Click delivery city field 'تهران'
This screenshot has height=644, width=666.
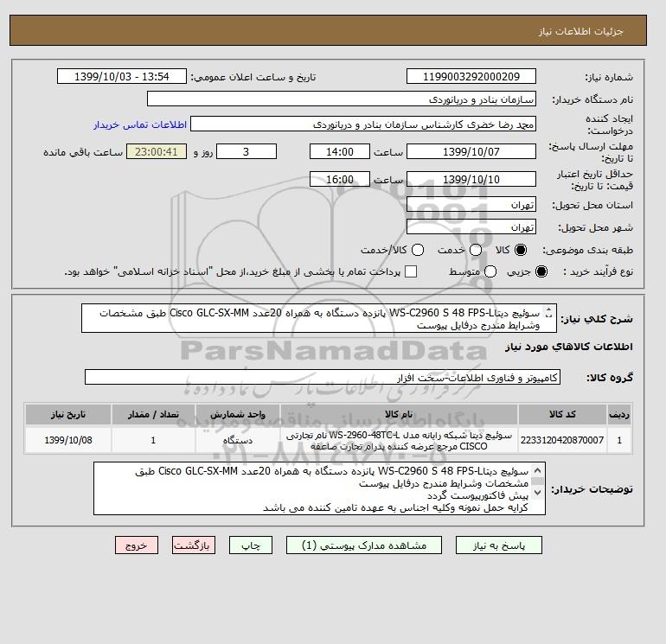point(471,227)
